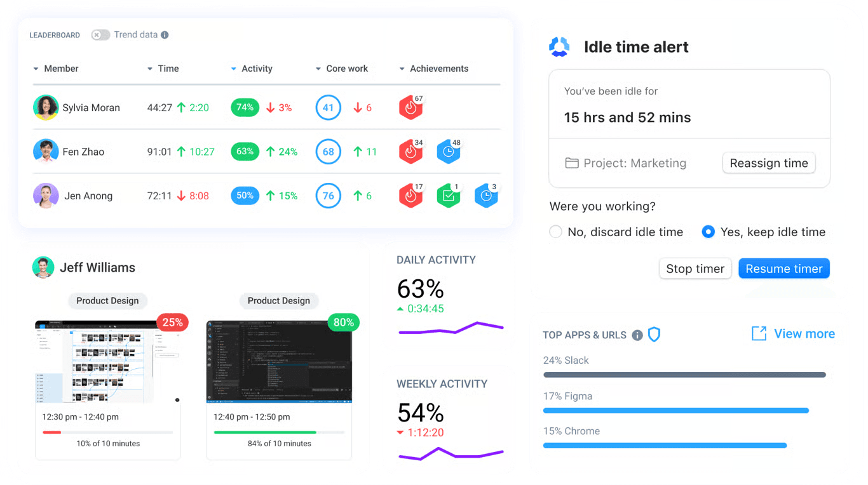Click the shield icon next to Top Apps & URLs

pyautogui.click(x=654, y=335)
